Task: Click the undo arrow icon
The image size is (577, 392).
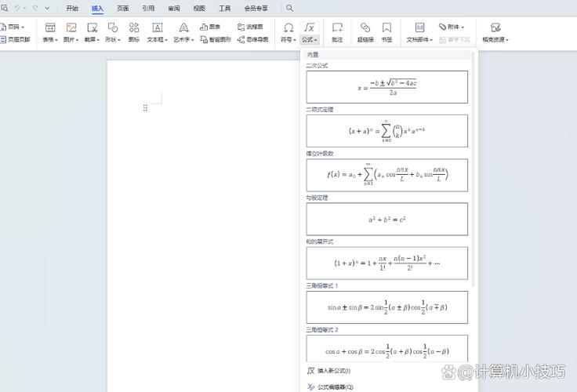Action: [17, 8]
